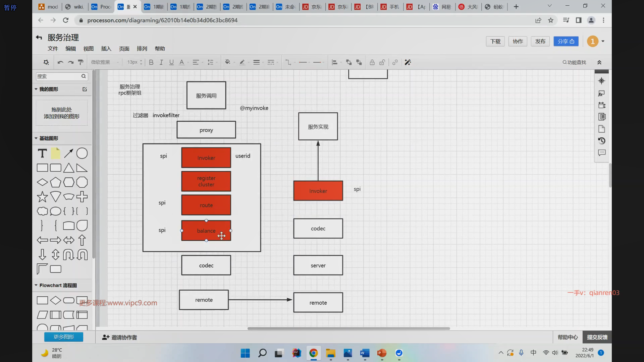Viewport: 644px width, 362px height.
Task: Open the 插入 menu
Action: (106, 49)
